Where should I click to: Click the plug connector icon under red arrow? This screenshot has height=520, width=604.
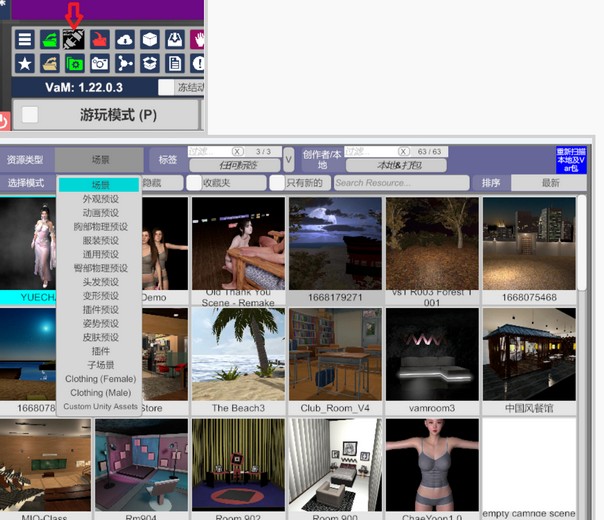point(74,39)
